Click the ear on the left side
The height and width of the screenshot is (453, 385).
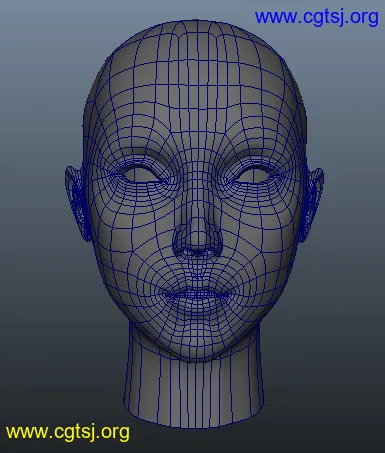pos(77,203)
